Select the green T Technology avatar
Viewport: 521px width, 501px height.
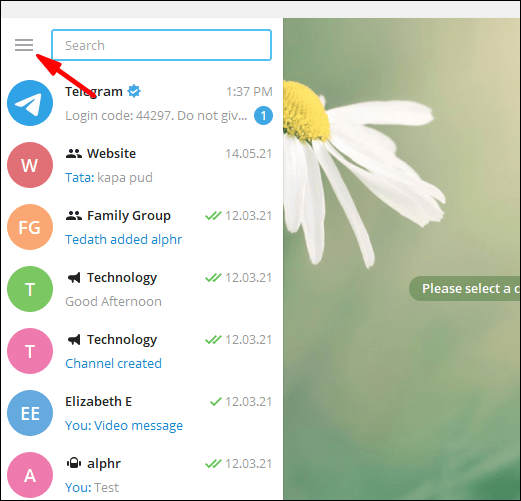[x=30, y=289]
